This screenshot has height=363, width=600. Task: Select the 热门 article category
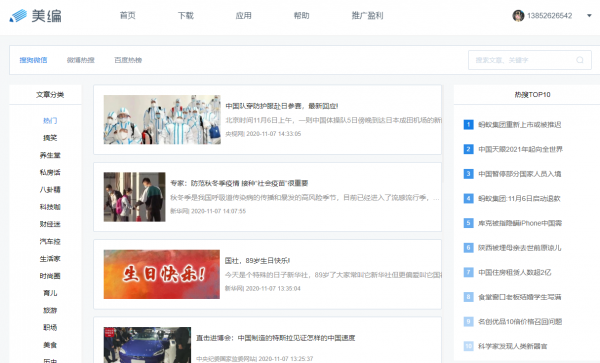(50, 120)
